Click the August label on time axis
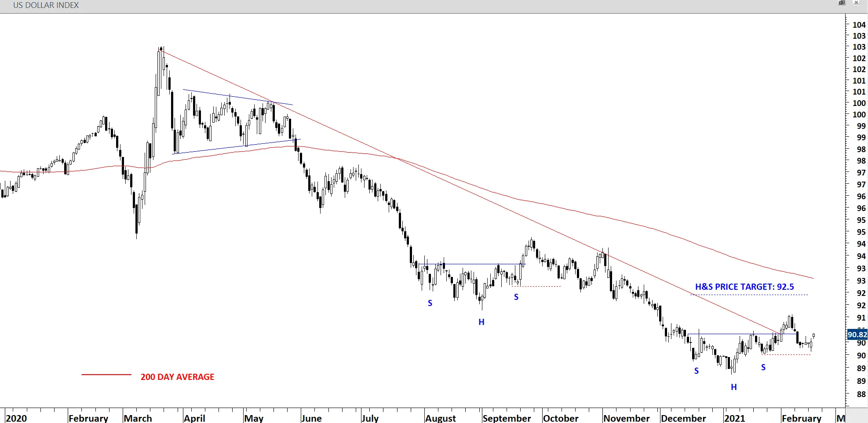The height and width of the screenshot is (423, 868). click(x=440, y=418)
